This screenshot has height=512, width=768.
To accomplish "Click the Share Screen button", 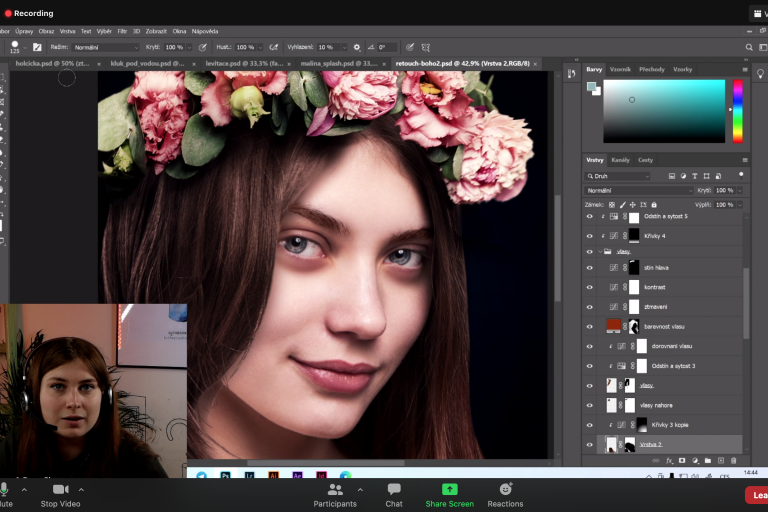I will tap(449, 493).
